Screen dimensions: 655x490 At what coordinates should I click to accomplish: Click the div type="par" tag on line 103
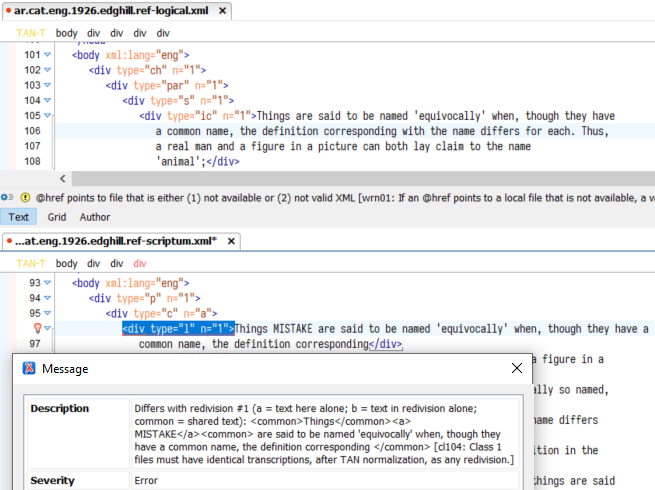click(x=167, y=86)
